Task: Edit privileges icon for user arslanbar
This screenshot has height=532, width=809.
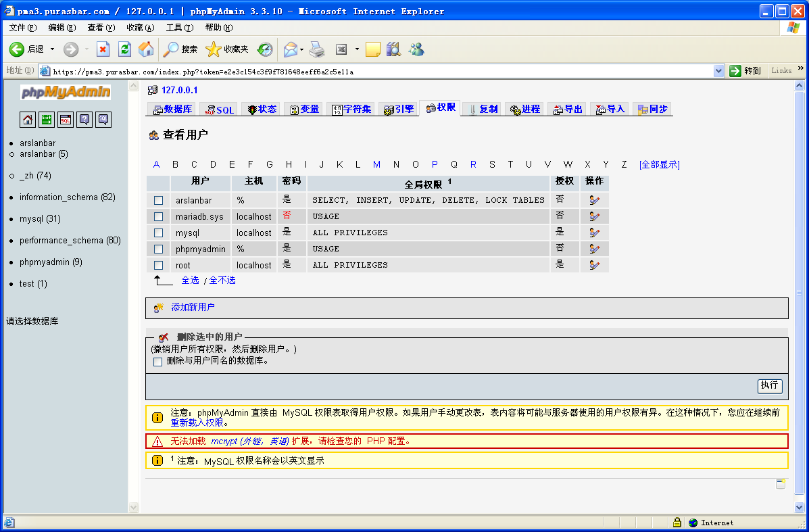Action: click(594, 200)
